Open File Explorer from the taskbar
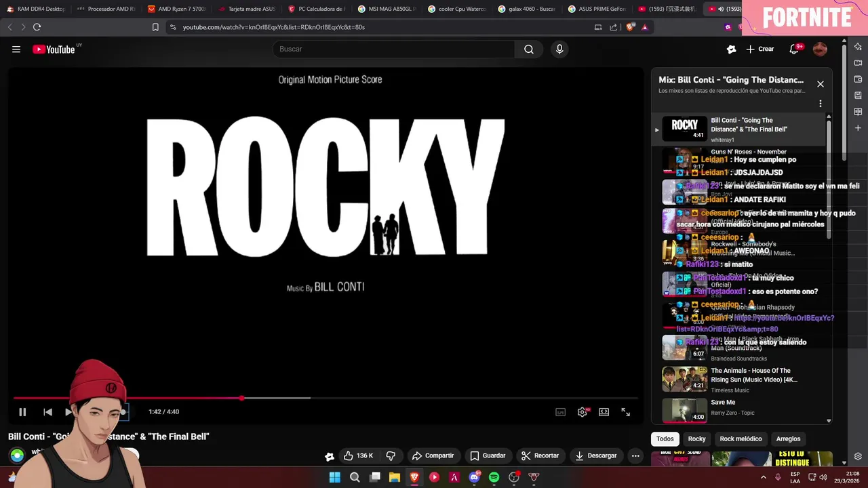This screenshot has height=488, width=868. [x=394, y=477]
